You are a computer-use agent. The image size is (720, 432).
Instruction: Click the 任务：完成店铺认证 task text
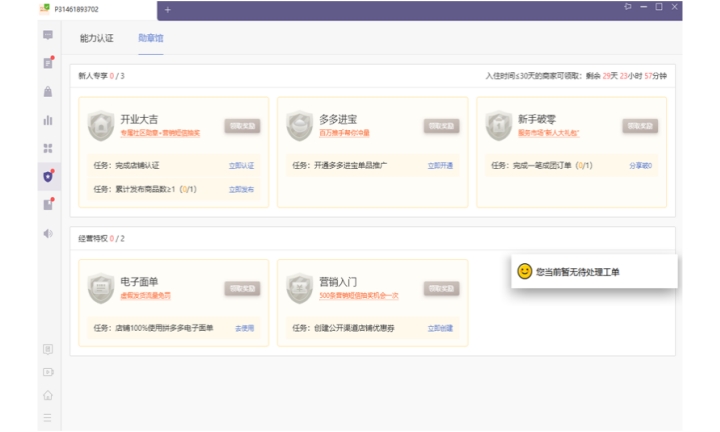[x=126, y=166]
